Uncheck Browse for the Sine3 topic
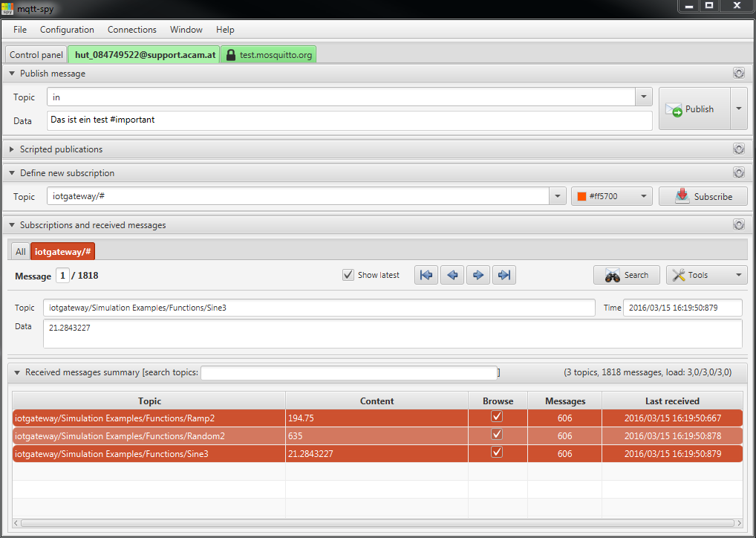 (497, 452)
